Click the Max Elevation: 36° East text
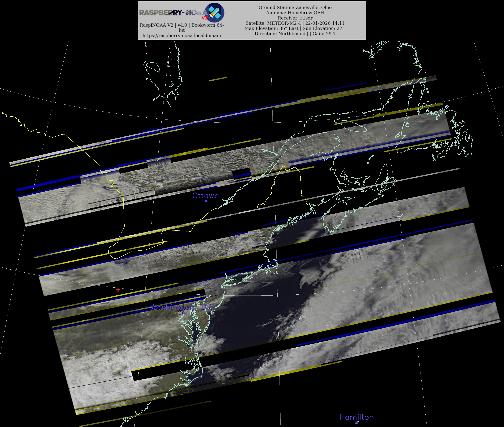Viewport: 504px width, 427px height. pos(271,28)
